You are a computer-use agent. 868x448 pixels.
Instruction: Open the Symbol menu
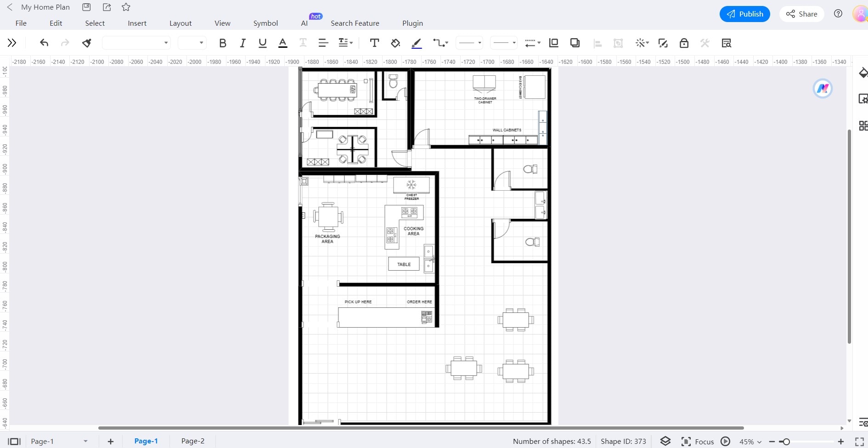click(265, 23)
